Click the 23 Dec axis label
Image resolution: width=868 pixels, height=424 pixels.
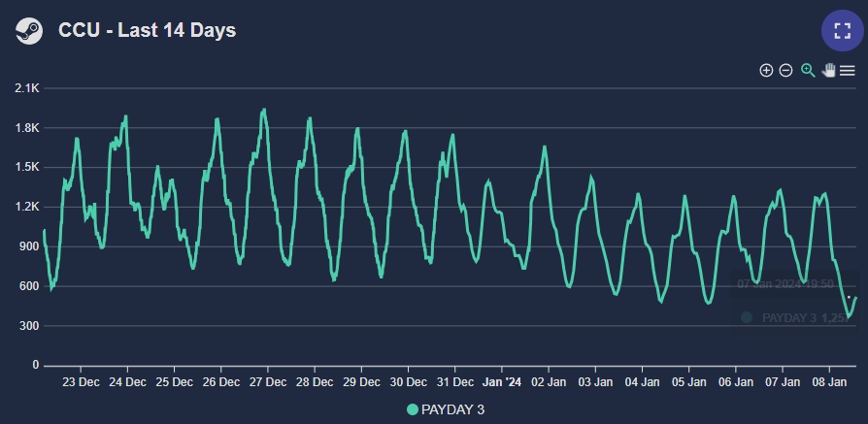[x=81, y=382]
